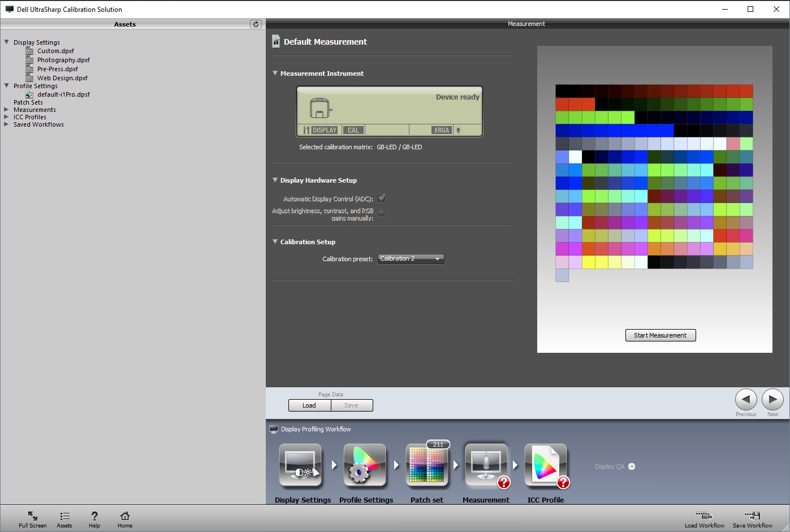This screenshot has width=790, height=532.
Task: Open the Profile Settings workflow step icon
Action: pos(365,466)
